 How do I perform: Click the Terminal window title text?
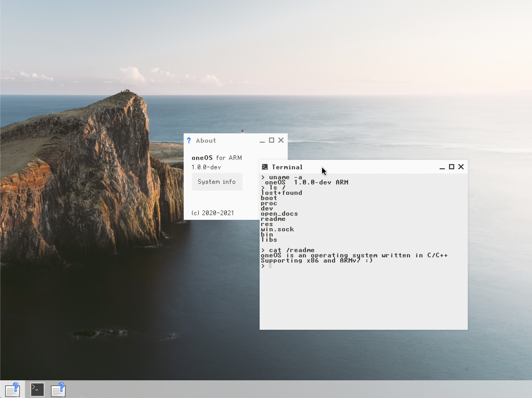(x=287, y=167)
